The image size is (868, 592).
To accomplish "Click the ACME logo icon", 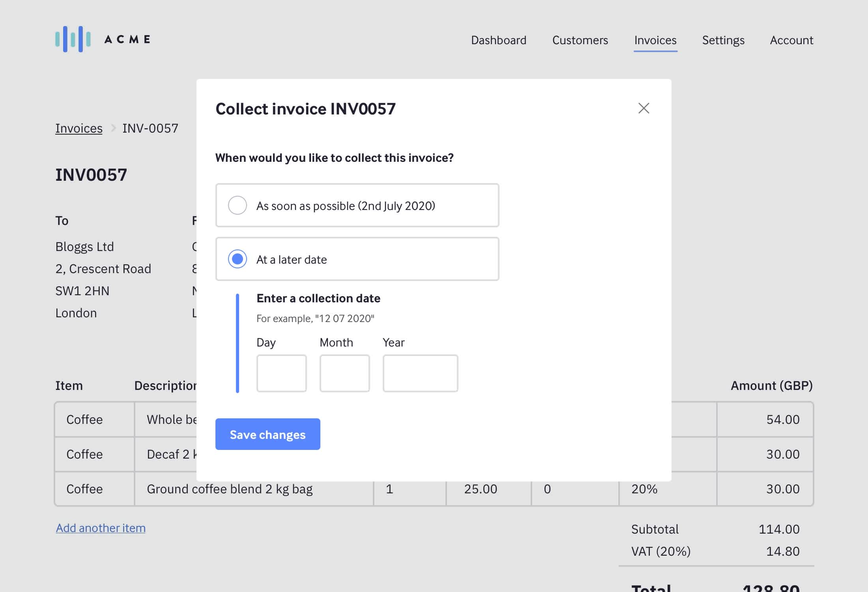I will [73, 39].
